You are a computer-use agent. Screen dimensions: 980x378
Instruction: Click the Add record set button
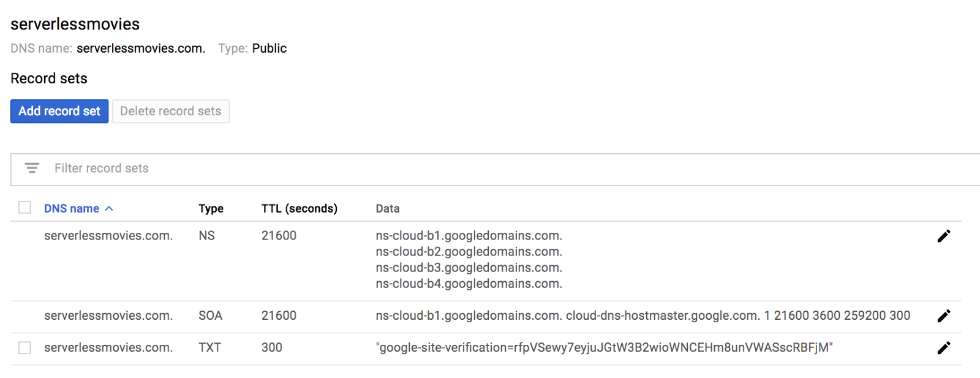(59, 111)
